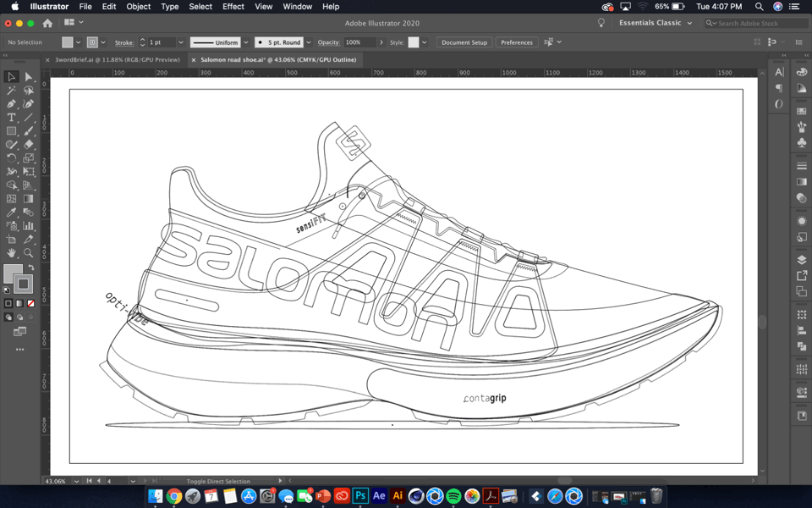Select the Zoom tool
Image resolution: width=812 pixels, height=508 pixels.
click(29, 252)
